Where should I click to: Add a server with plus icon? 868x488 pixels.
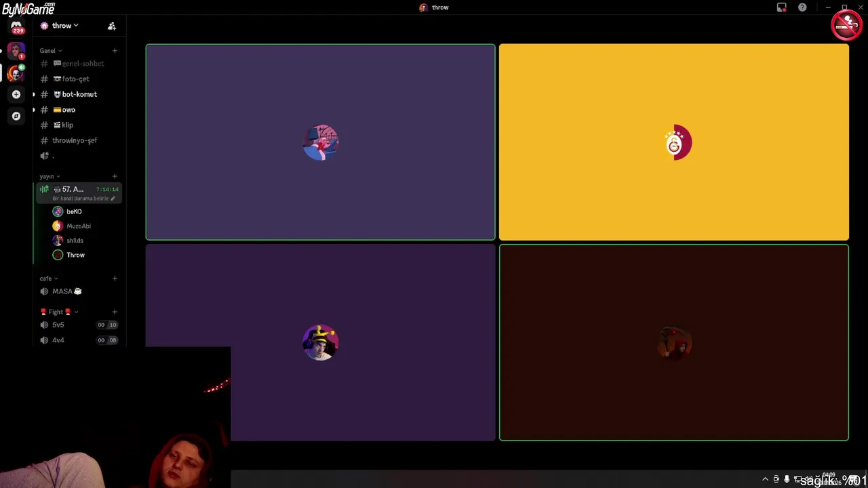tap(16, 94)
